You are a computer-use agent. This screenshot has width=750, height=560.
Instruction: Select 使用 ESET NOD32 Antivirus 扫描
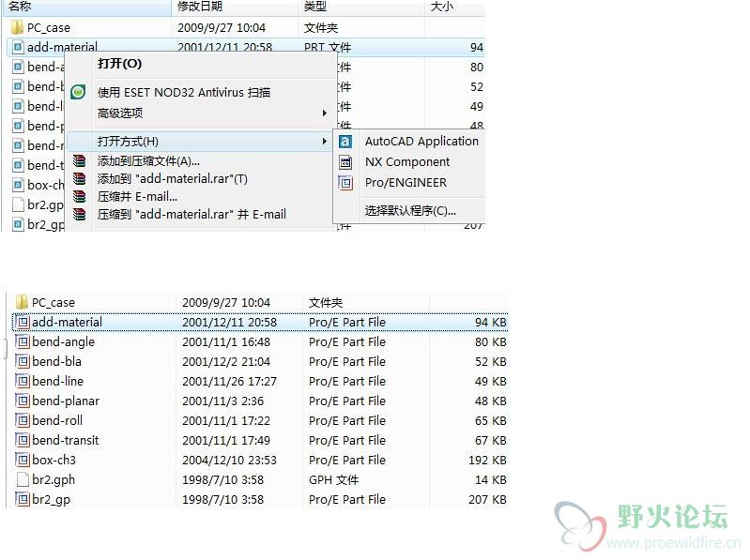[184, 92]
